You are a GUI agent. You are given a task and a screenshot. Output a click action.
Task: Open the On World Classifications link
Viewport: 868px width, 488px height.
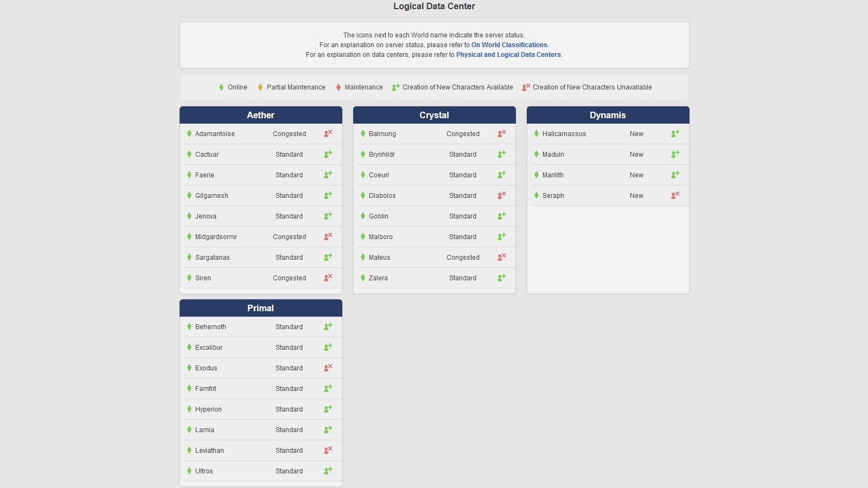click(x=509, y=45)
